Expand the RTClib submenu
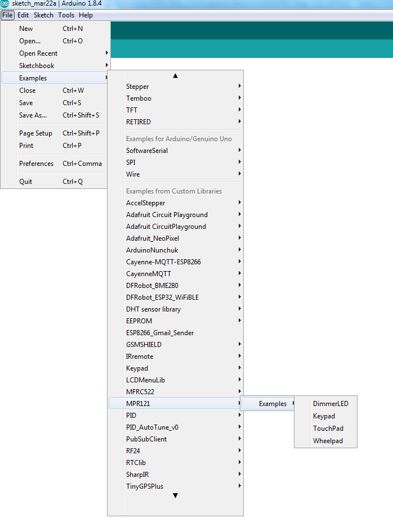Image resolution: width=393 pixels, height=532 pixels. point(175,463)
